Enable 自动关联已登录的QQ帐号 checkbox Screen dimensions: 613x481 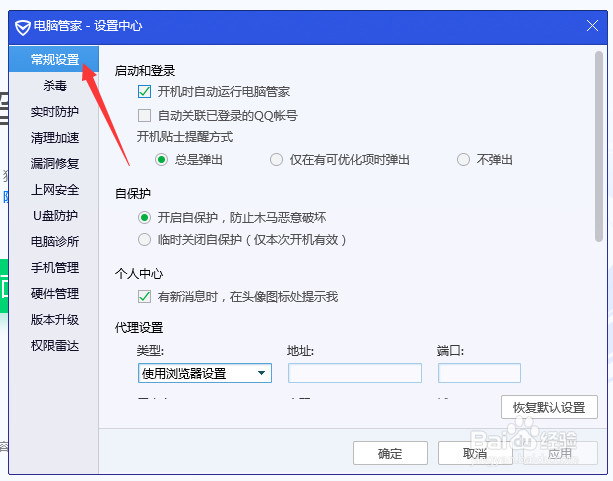coord(144,115)
